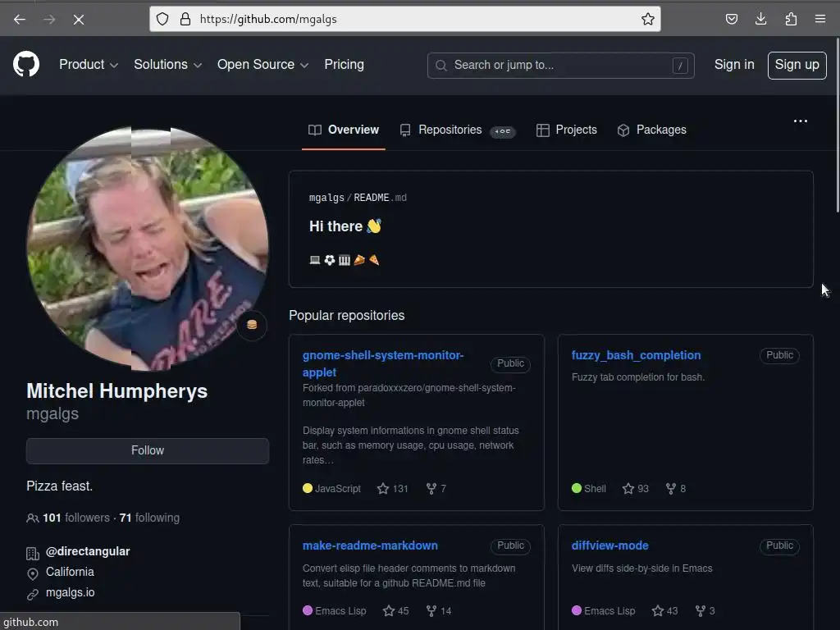Viewport: 840px width, 630px height.
Task: Bookmark this page with the star icon
Action: pos(648,20)
